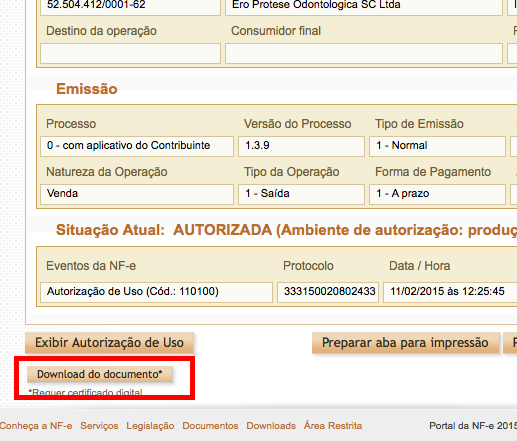Click the Protocolo column label
This screenshot has height=441, width=517.
point(308,266)
